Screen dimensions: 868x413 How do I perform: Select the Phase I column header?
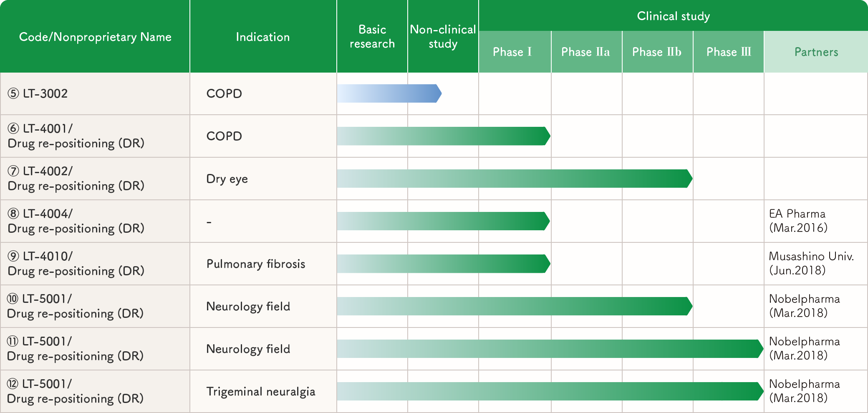coord(515,52)
